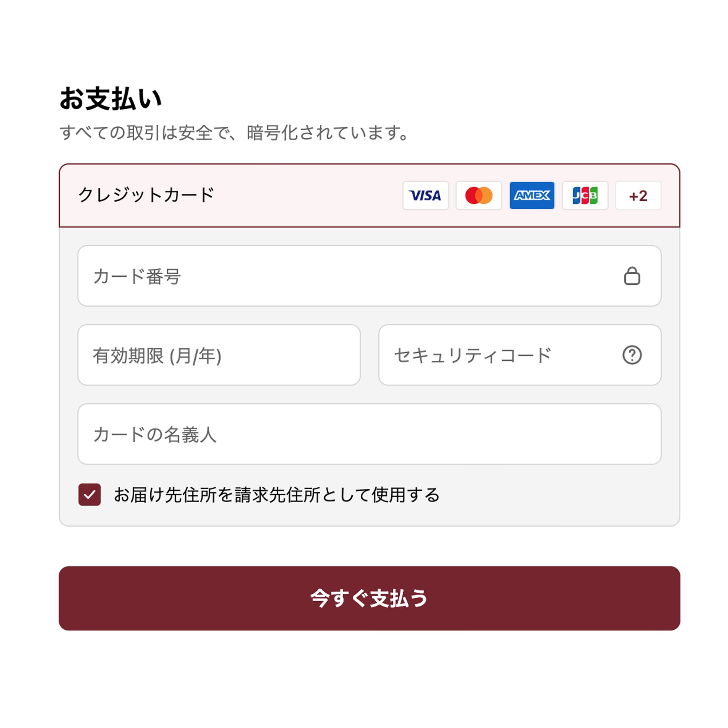Click the AMEX card logo
Viewport: 728px width, 728px height.
click(x=532, y=195)
